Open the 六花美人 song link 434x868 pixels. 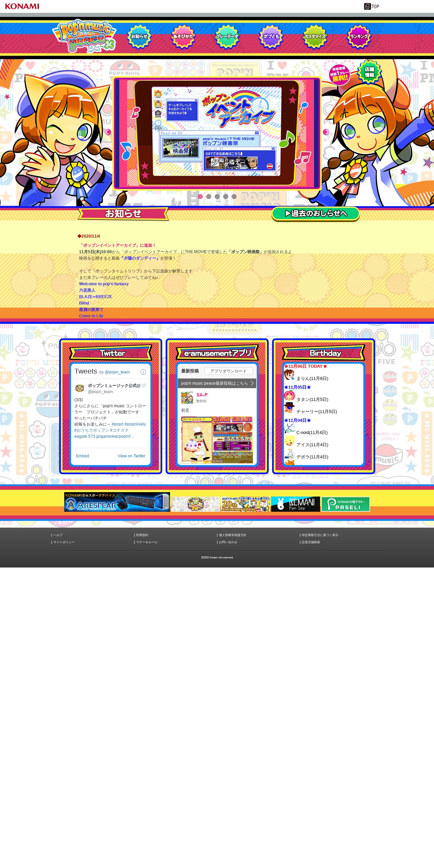pyautogui.click(x=87, y=290)
